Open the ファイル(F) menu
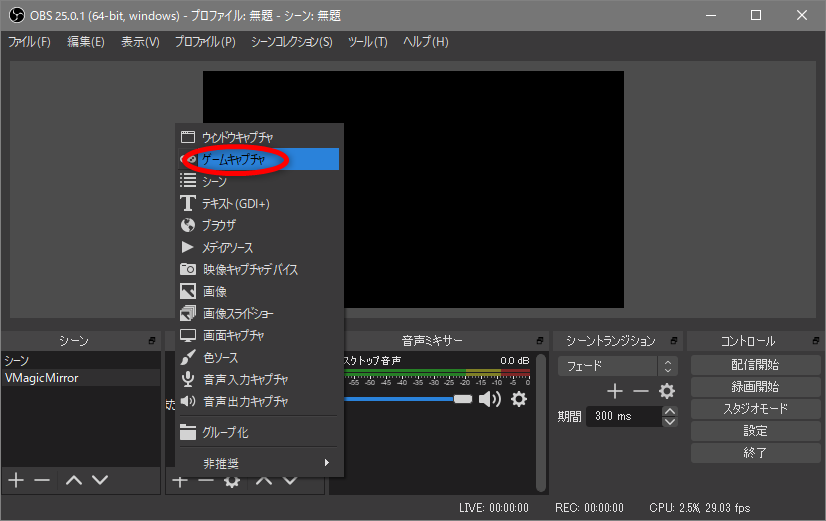The height and width of the screenshot is (521, 826). pos(30,42)
